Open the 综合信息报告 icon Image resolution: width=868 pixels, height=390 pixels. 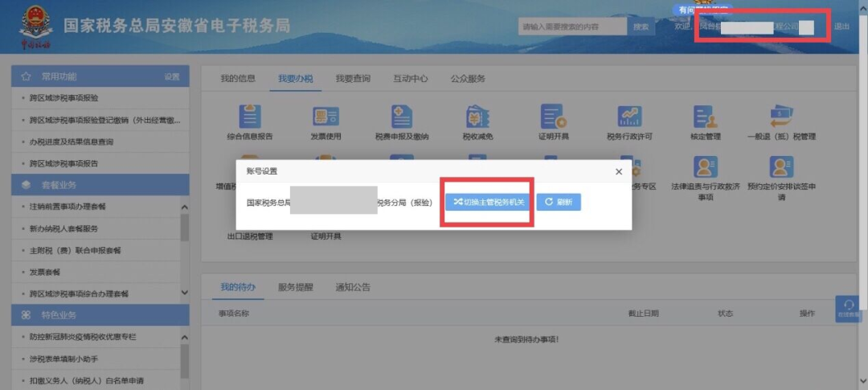pos(250,117)
